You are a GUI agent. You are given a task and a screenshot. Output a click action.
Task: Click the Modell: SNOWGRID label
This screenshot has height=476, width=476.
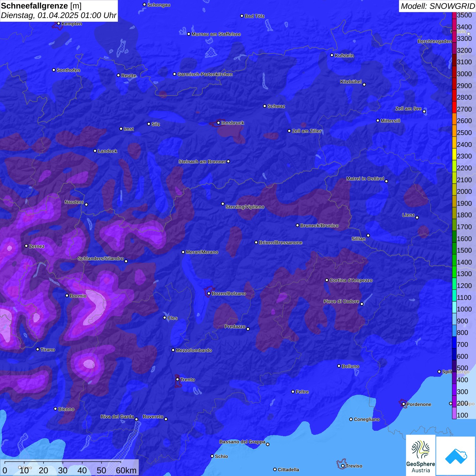pyautogui.click(x=438, y=6)
